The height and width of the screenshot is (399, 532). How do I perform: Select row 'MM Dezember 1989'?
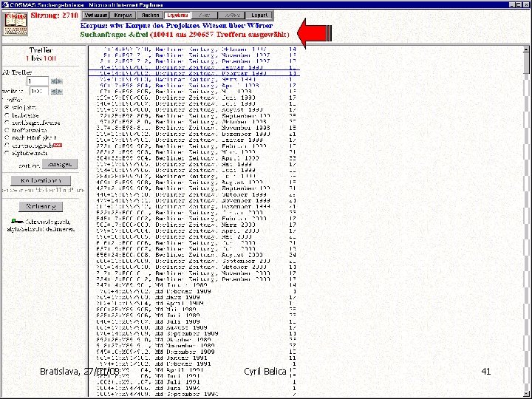196,352
